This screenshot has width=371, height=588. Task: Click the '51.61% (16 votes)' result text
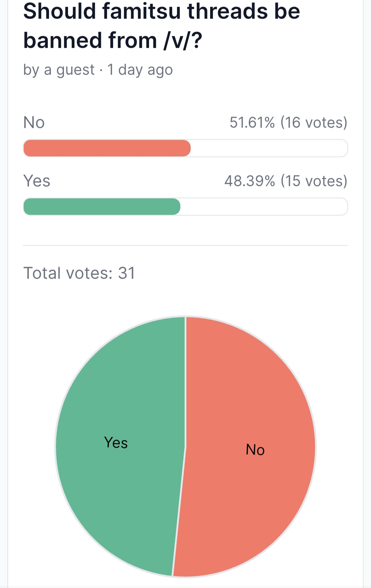point(288,122)
